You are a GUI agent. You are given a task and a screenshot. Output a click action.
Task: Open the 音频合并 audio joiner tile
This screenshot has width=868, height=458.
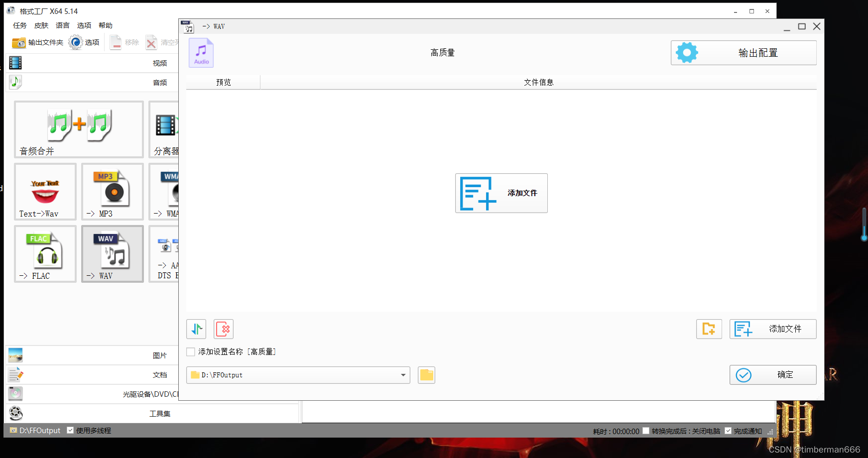[79, 129]
